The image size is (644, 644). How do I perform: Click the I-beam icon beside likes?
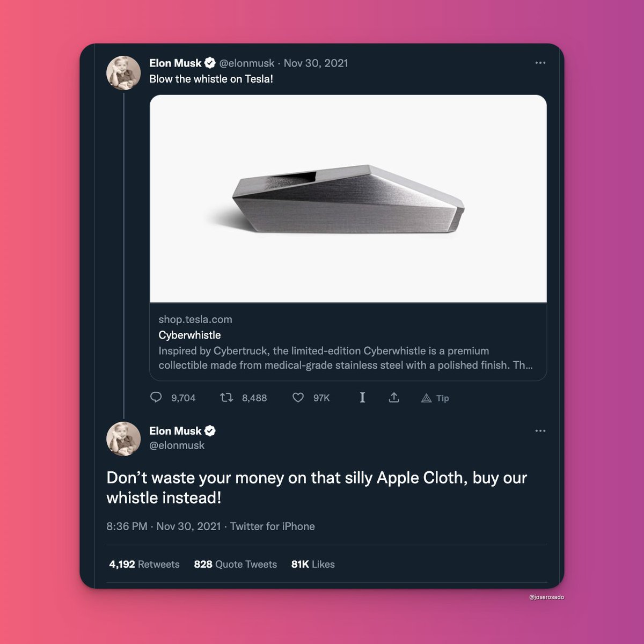coord(362,398)
